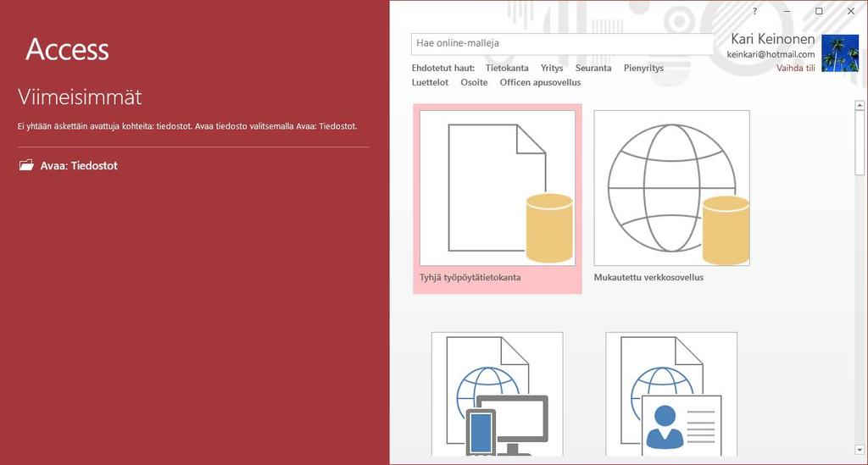868x465 pixels.
Task: Click the template list scroll up arrow
Action: (x=860, y=105)
